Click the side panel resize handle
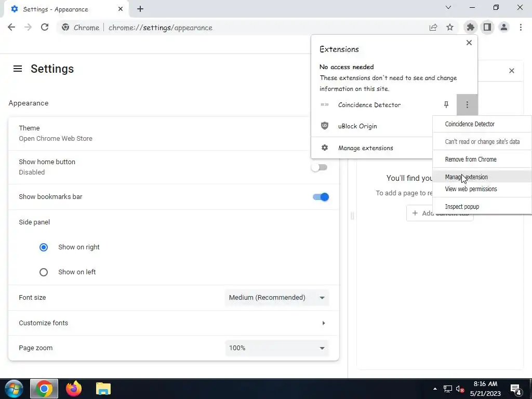Viewport: 532px width, 399px height. [x=352, y=216]
